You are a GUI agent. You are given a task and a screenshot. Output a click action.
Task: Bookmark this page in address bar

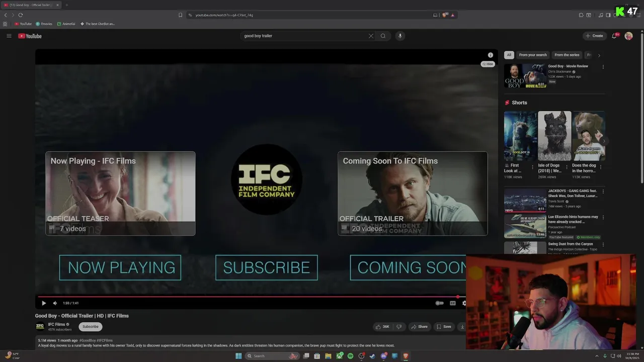pyautogui.click(x=180, y=15)
